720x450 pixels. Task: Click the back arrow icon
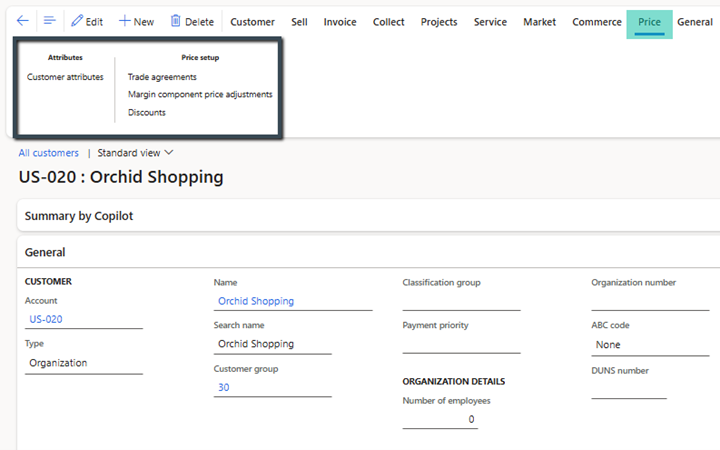pyautogui.click(x=22, y=21)
